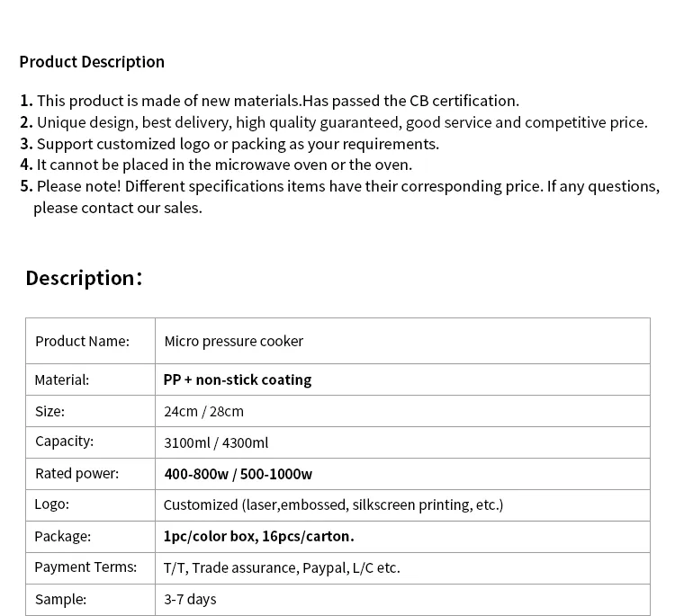Click the 'please contact our sales' text
675x616 pixels.
click(118, 208)
